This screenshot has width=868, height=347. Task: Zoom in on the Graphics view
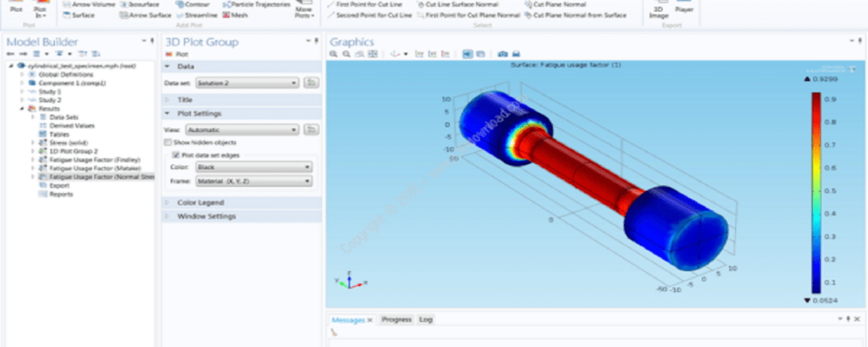[333, 54]
